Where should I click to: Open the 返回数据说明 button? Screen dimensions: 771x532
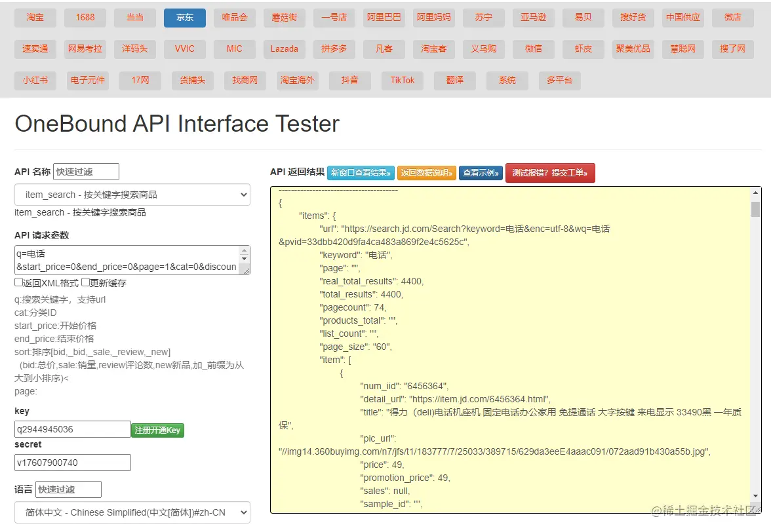426,173
